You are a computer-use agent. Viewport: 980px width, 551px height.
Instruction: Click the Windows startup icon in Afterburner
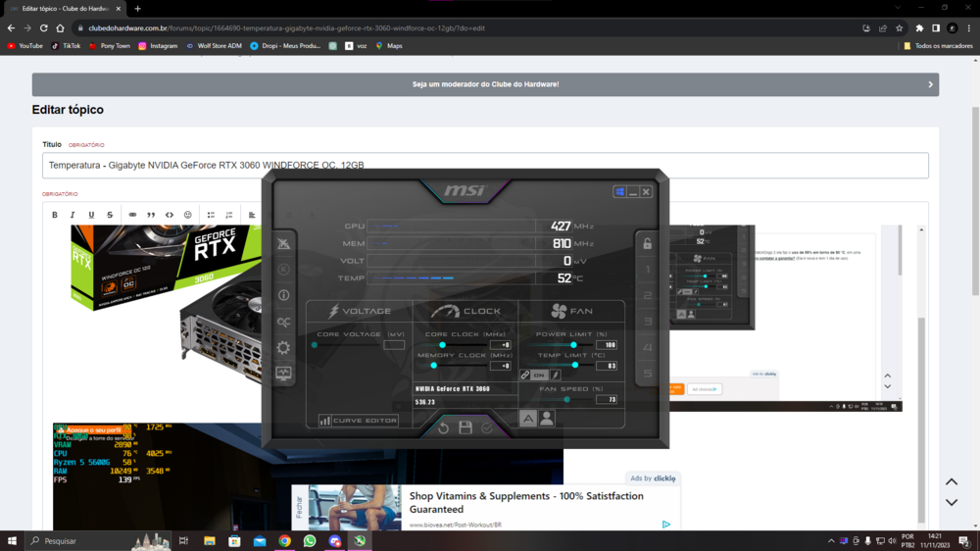pos(619,192)
